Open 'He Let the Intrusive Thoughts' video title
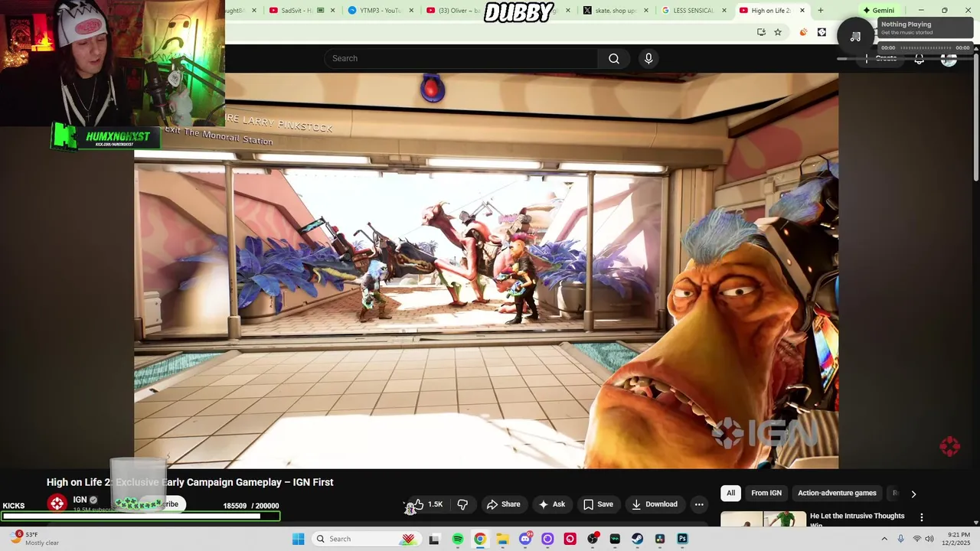Image resolution: width=980 pixels, height=551 pixels. 857,519
